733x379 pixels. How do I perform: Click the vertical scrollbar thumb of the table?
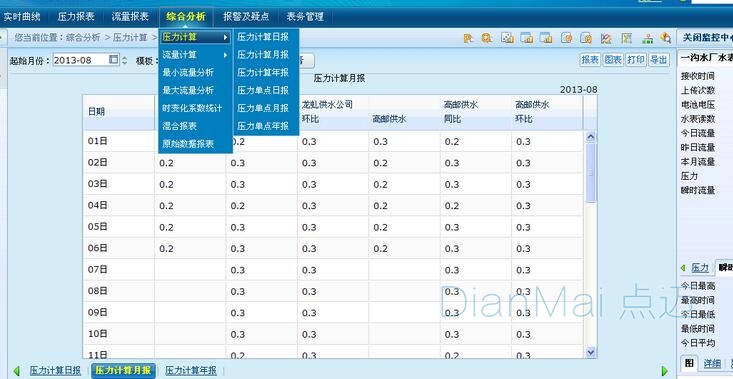tap(590, 172)
